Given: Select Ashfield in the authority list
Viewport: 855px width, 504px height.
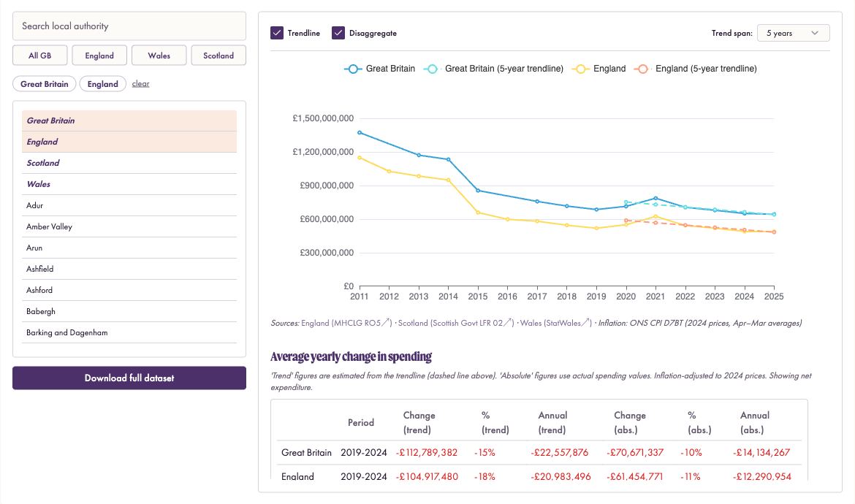Looking at the screenshot, I should (129, 269).
